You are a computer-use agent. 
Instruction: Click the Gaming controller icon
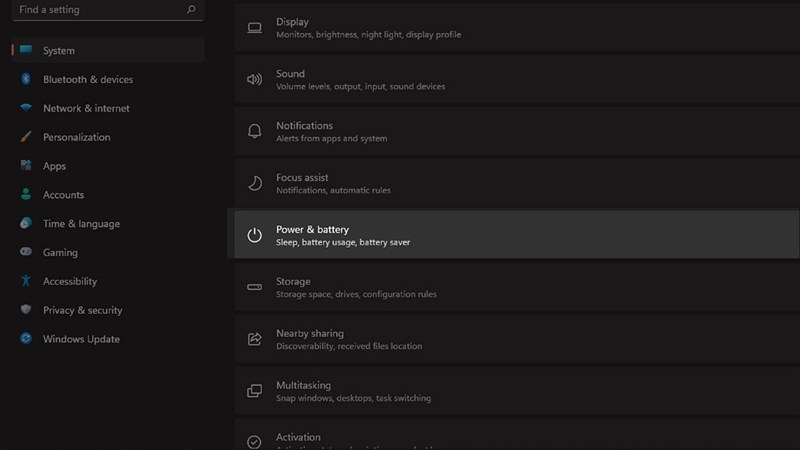click(x=26, y=252)
